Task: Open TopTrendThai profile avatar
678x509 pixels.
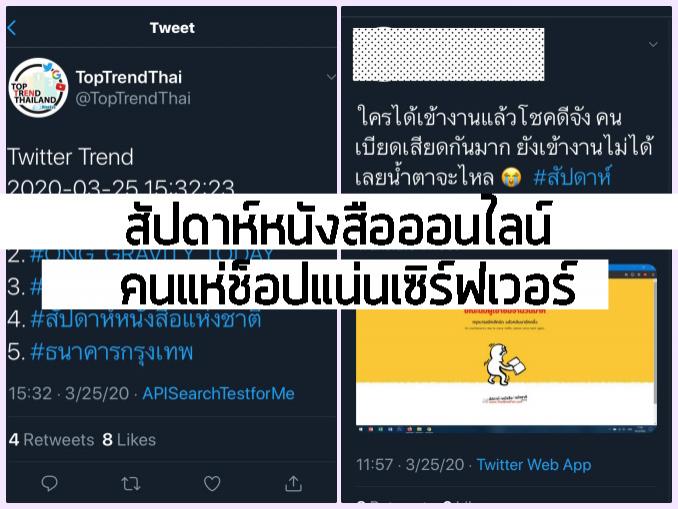Action: (39, 88)
